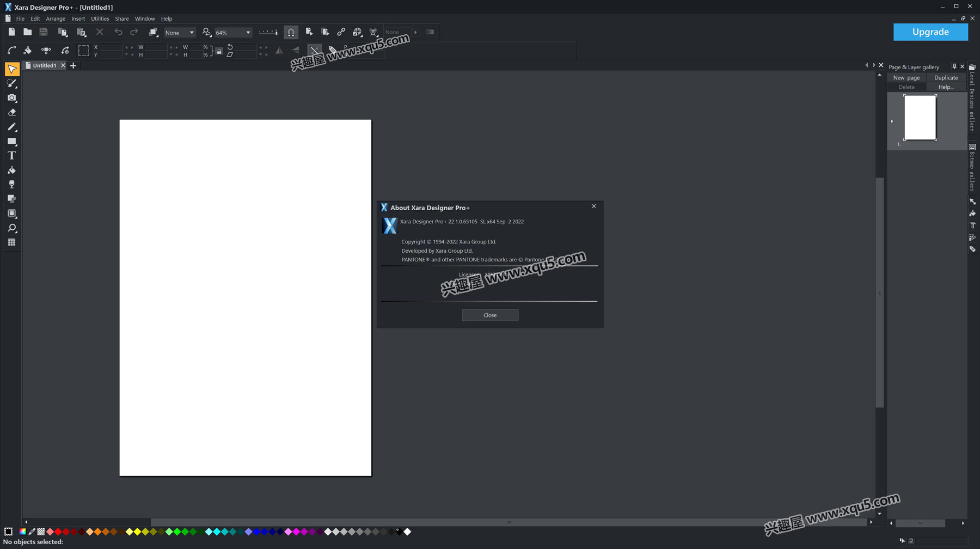Select the Table grid tool
980x549 pixels.
pos(12,242)
